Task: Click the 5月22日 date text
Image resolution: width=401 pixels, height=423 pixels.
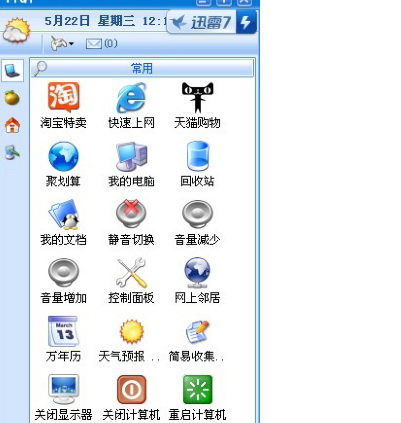Action: tap(67, 21)
